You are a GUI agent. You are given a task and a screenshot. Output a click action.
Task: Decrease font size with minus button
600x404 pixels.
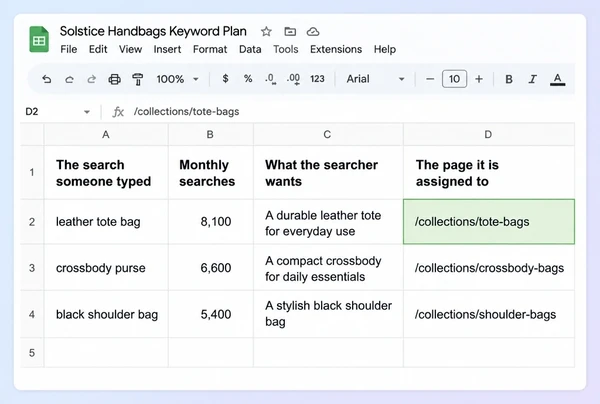tap(430, 79)
